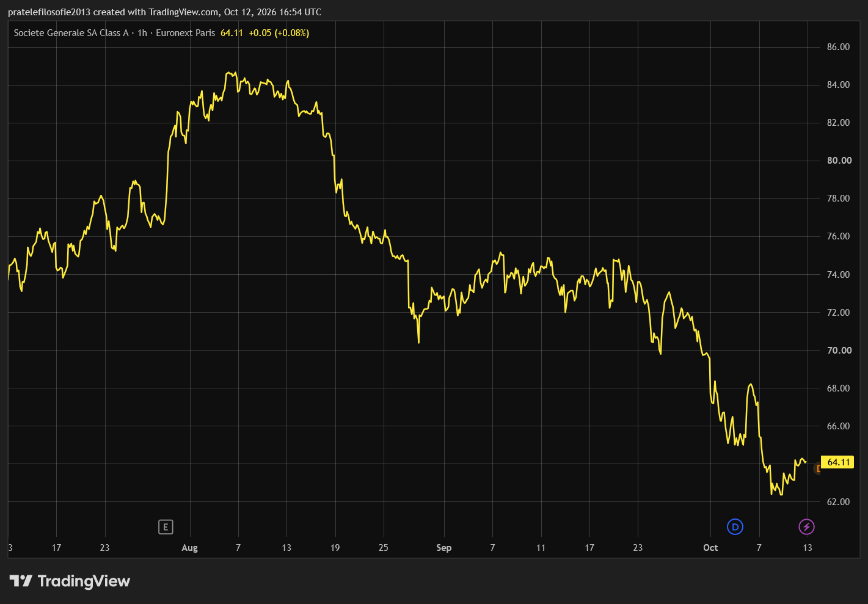Click the chart attribution line with "16:54 UTC"
This screenshot has height=604, width=868.
click(164, 12)
